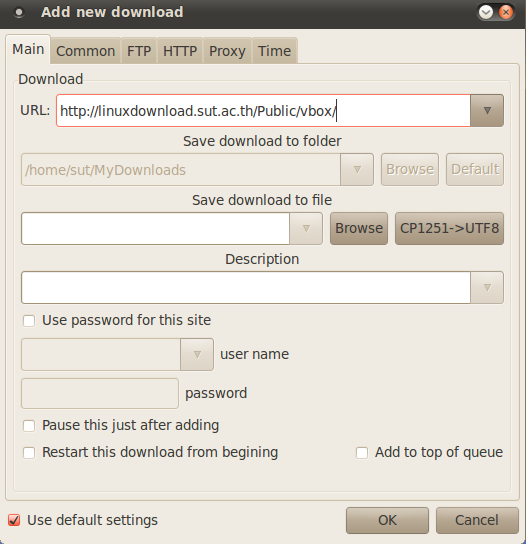Open the Proxy tab
Image resolution: width=526 pixels, height=544 pixels.
coord(227,51)
